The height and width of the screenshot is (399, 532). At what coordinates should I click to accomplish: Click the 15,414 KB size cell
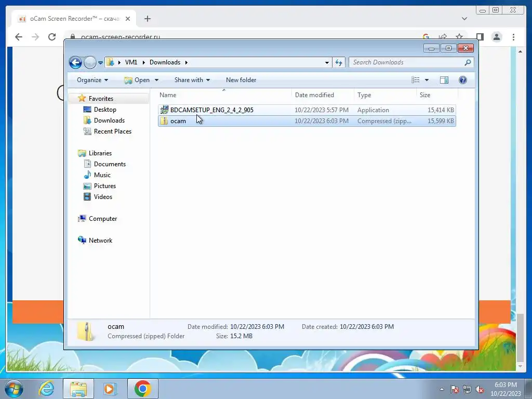tap(441, 110)
